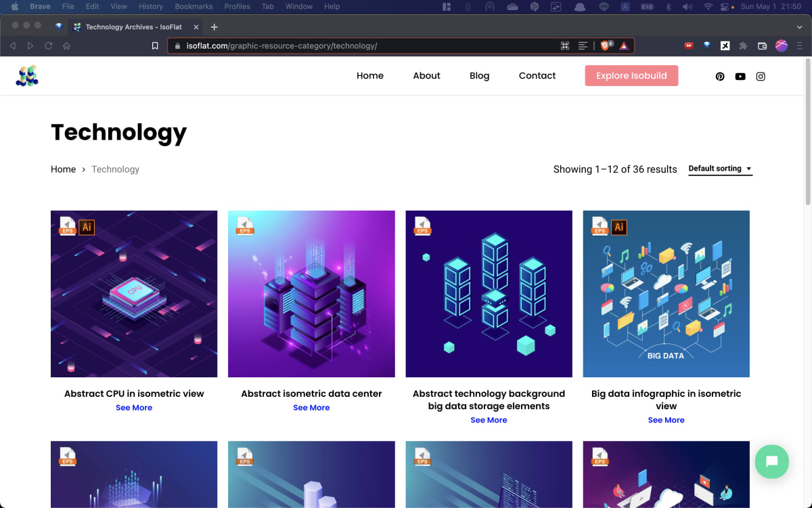Open the Default sorting dropdown

pyautogui.click(x=720, y=169)
